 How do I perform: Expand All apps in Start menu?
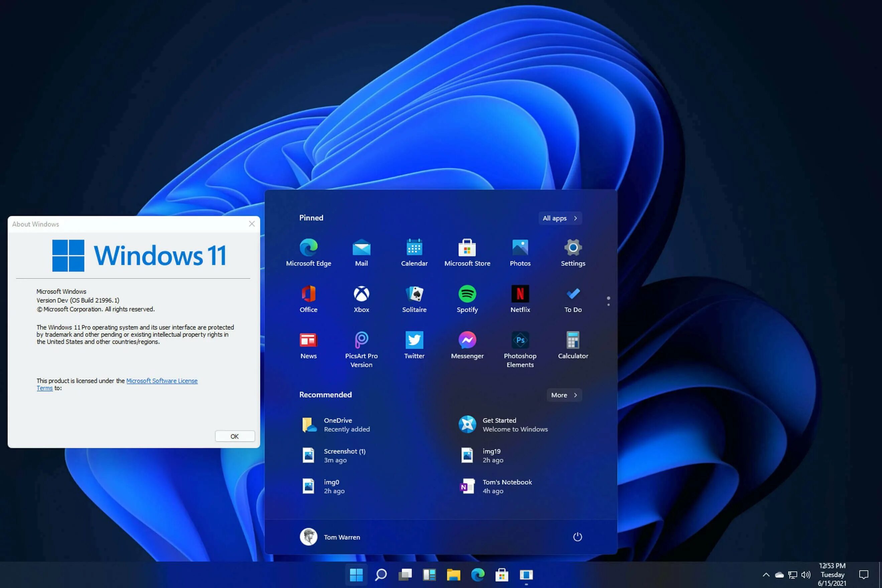point(559,217)
